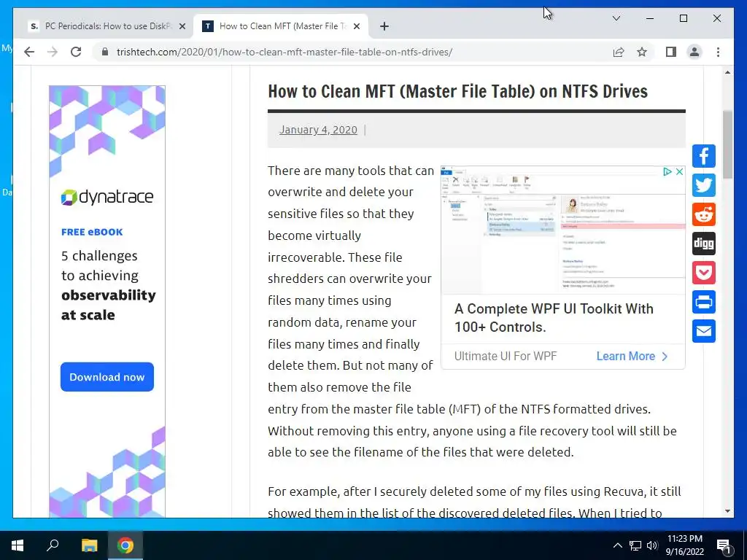Go forward in browser history
Image resolution: width=747 pixels, height=560 pixels.
point(53,52)
